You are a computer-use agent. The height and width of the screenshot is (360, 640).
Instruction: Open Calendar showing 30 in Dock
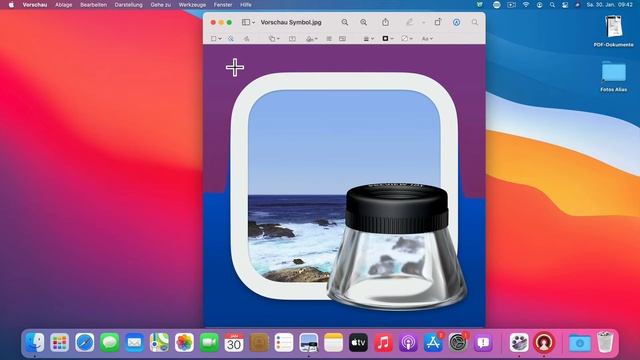234,342
